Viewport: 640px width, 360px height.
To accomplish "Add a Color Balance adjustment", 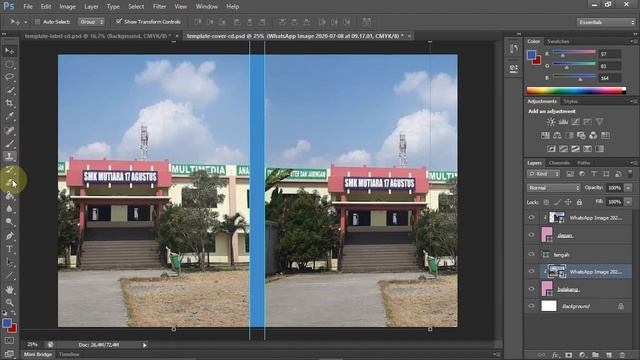I will coord(557,136).
